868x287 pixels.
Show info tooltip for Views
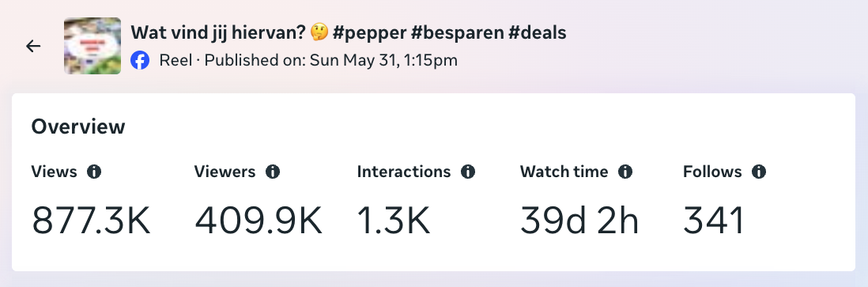(94, 172)
